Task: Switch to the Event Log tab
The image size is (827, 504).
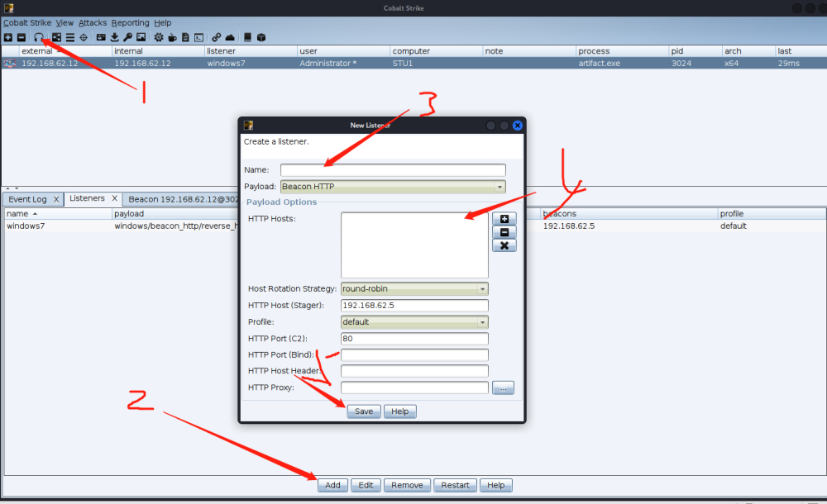Action: pos(27,199)
